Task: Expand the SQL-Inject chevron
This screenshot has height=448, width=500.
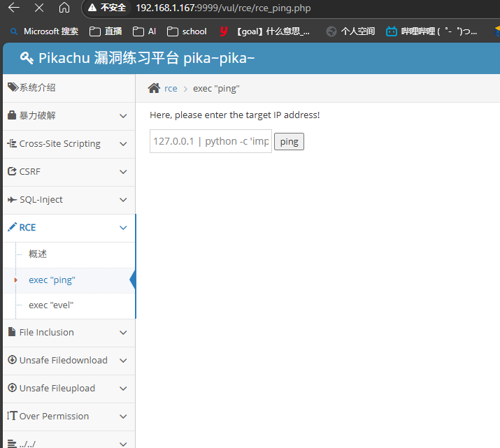Action: 123,200
